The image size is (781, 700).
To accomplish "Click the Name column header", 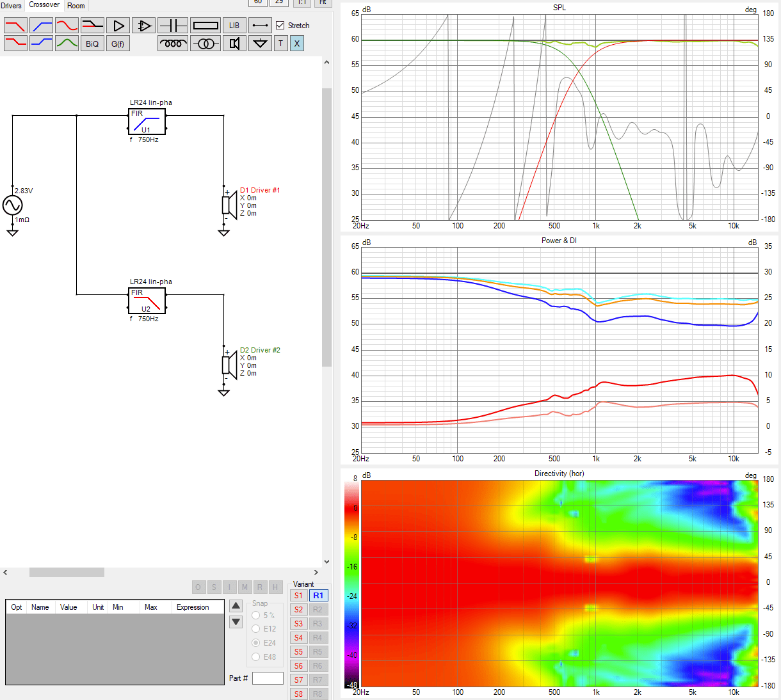I will [40, 607].
